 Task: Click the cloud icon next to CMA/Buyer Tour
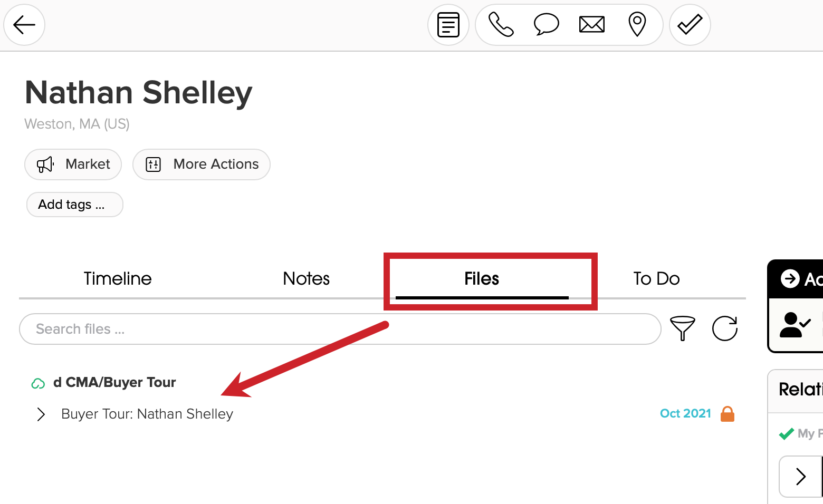point(37,383)
